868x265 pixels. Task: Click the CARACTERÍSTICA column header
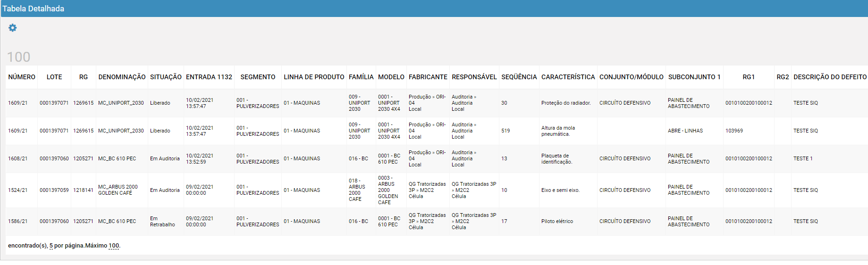[x=568, y=77]
